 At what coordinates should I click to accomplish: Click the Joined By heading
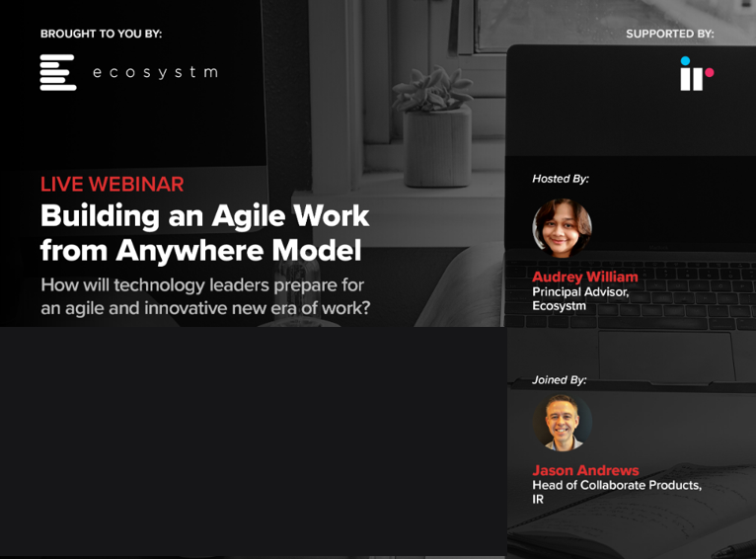pos(559,379)
